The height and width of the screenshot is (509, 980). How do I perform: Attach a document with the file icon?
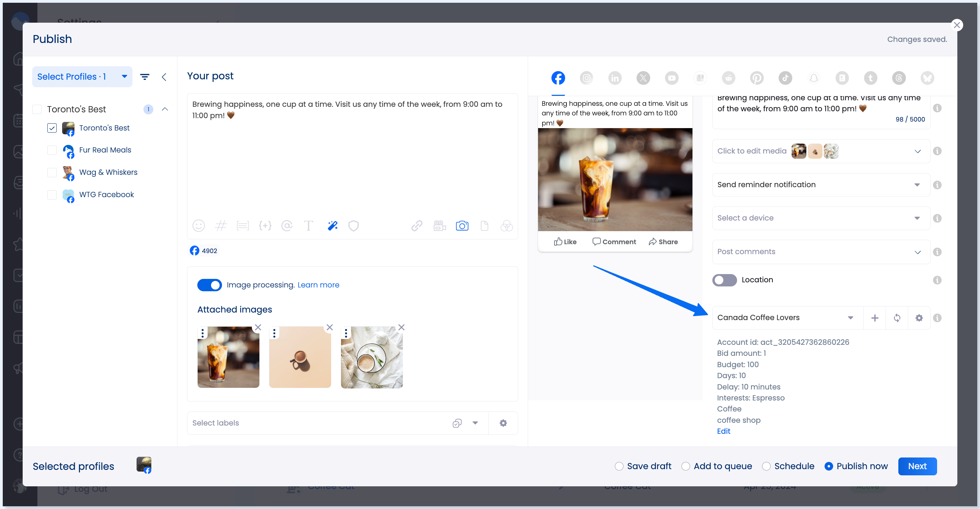coord(484,226)
